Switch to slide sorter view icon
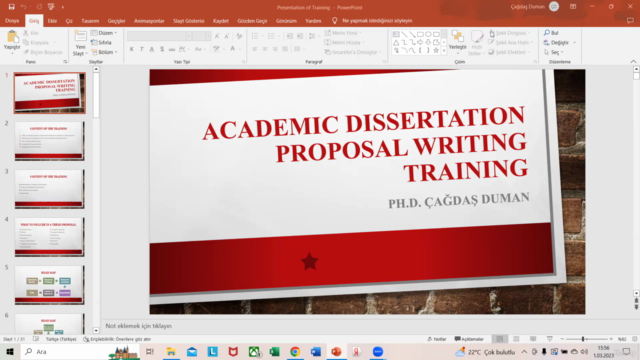640x360 pixels. point(516,339)
